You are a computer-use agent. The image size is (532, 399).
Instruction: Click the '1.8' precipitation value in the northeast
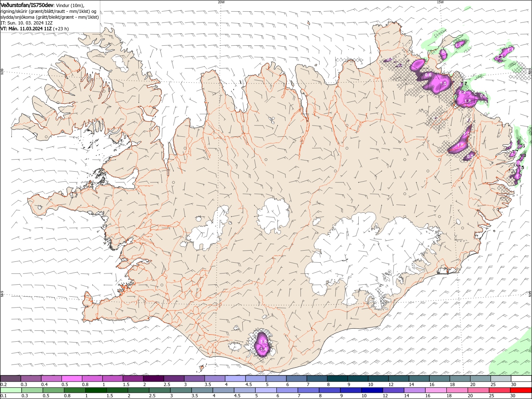[x=468, y=101]
